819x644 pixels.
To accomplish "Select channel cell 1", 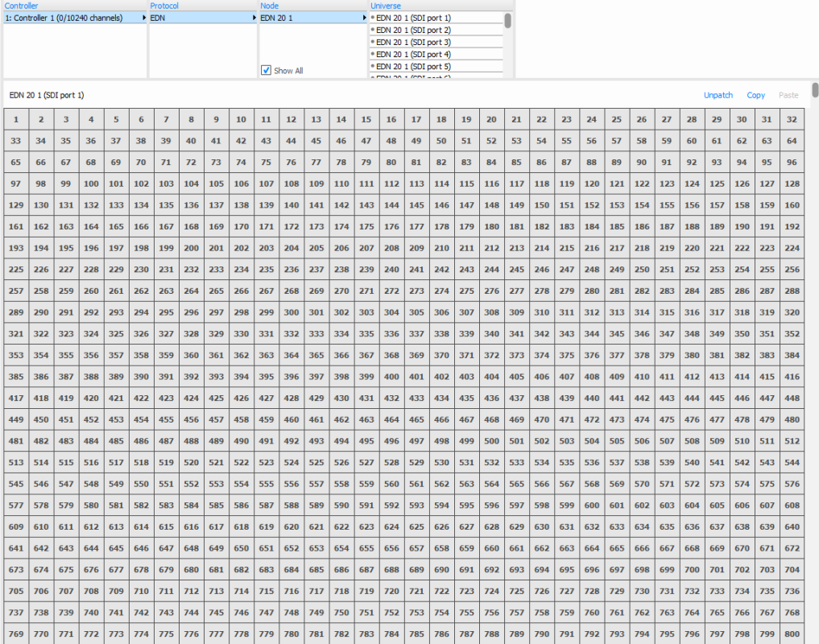I will point(16,120).
